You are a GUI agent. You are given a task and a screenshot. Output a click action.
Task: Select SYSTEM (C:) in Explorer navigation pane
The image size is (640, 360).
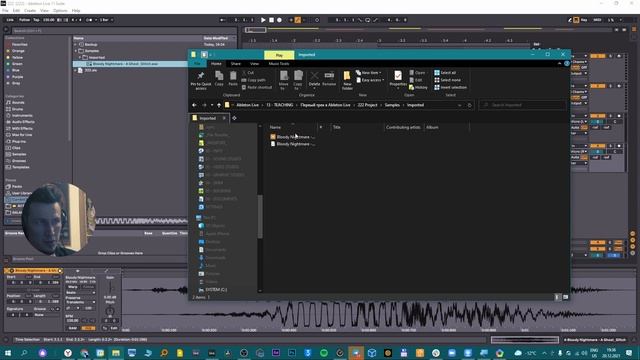(212, 290)
